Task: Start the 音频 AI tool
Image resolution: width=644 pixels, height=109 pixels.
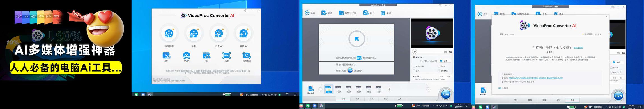Action: [243, 34]
